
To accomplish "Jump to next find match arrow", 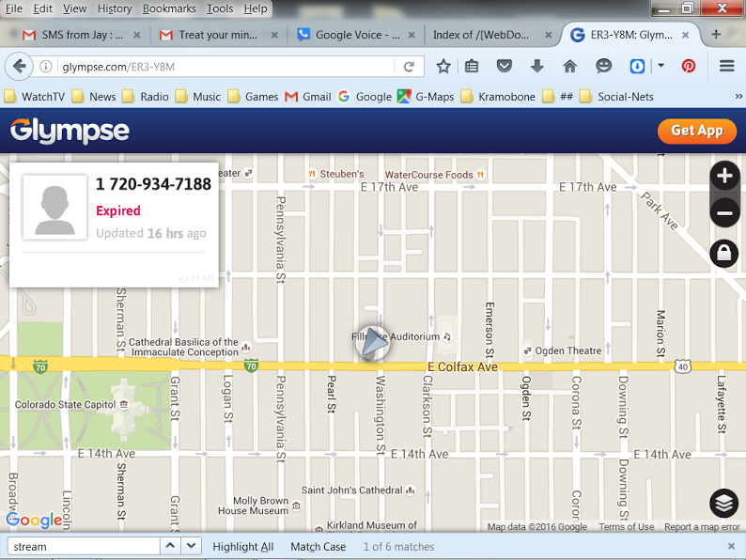I will click(x=192, y=546).
